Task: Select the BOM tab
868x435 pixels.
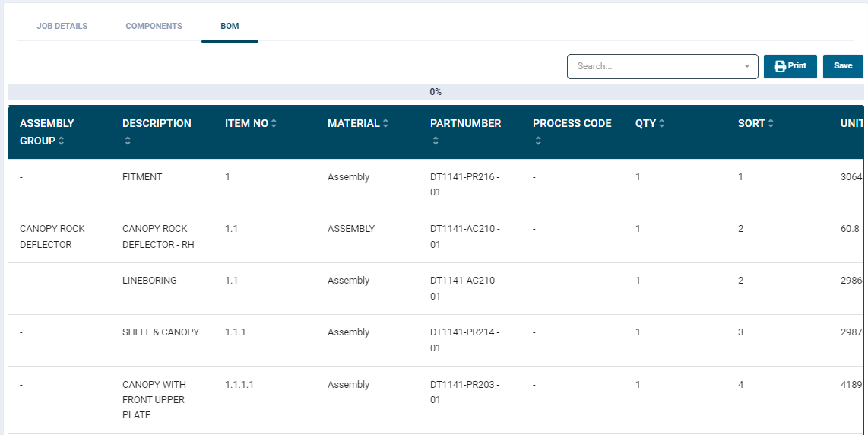Action: tap(230, 26)
